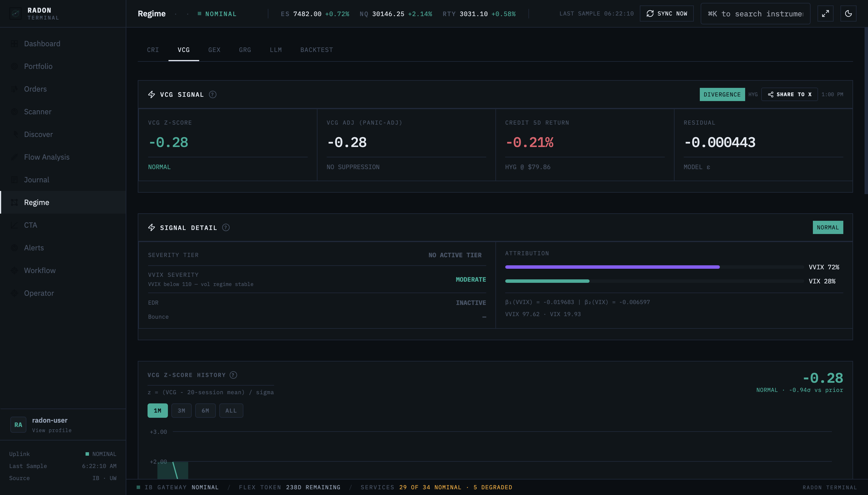Click the Residual value -0.000443

click(x=720, y=142)
